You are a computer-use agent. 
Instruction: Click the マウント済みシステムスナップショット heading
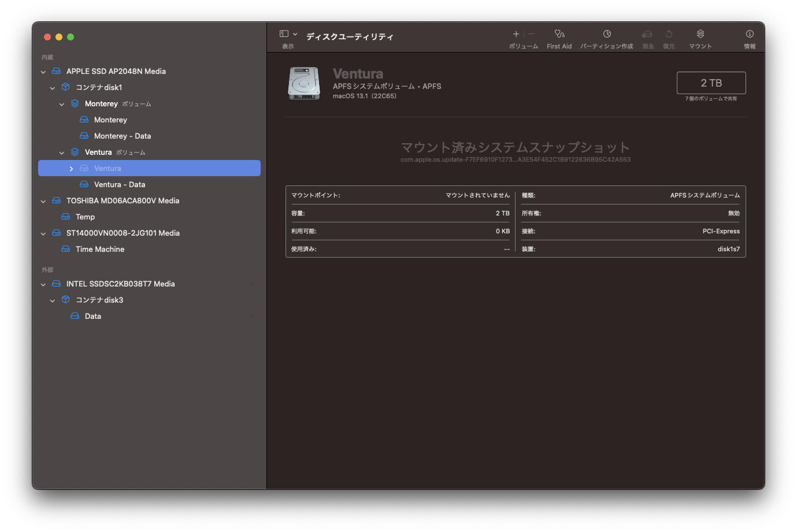515,147
